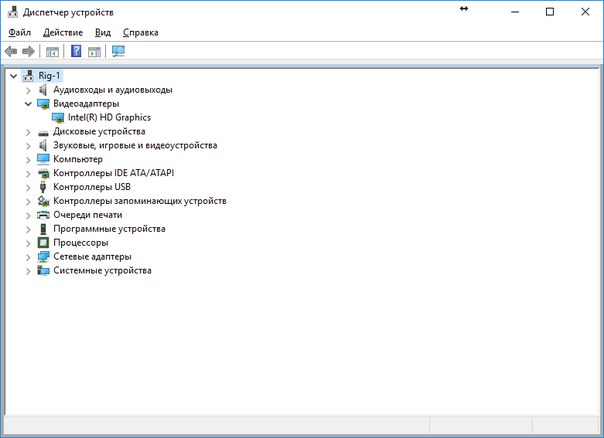Click the scan for hardware changes monitor icon
Viewport: 604px width, 438px height.
click(118, 51)
